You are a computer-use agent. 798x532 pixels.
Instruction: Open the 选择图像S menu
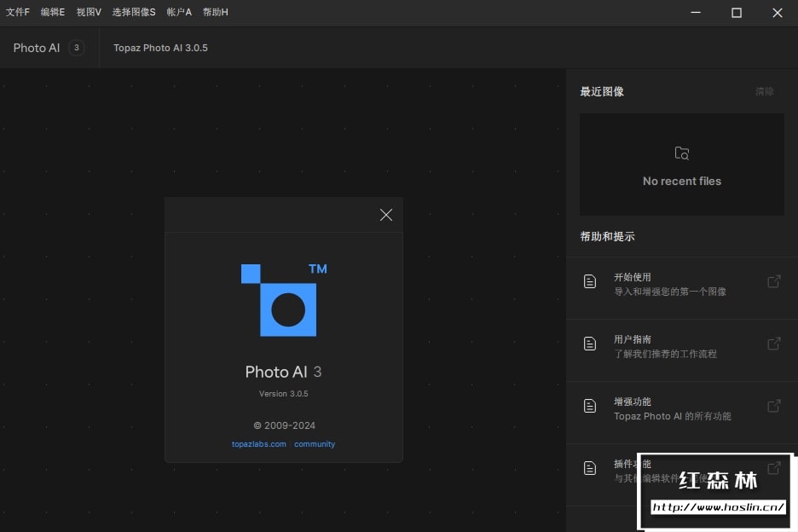point(134,12)
